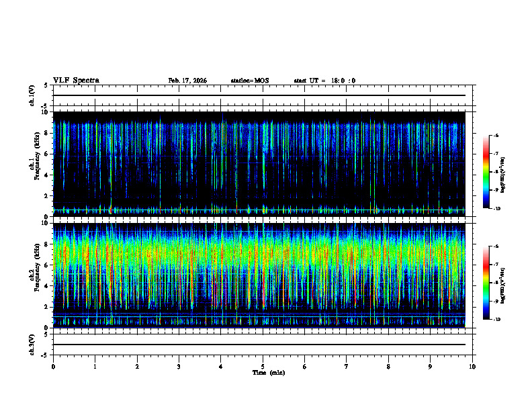Click the ch.1 voltage trace line
This screenshot has height=411, width=532.
259,95
